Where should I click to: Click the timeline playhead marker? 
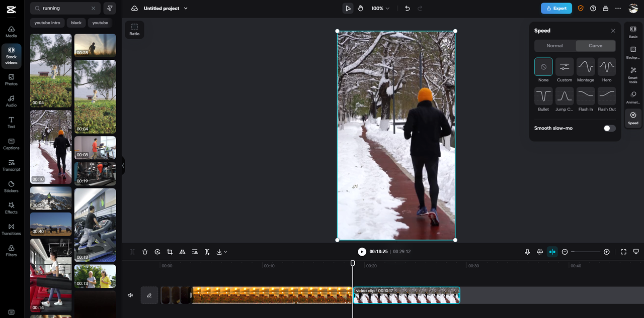(353, 263)
